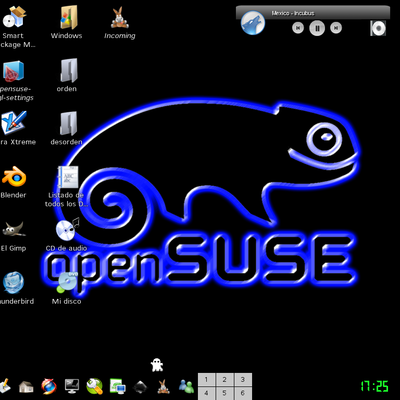Switch to virtual desktop 2 in the pager

(x=224, y=380)
